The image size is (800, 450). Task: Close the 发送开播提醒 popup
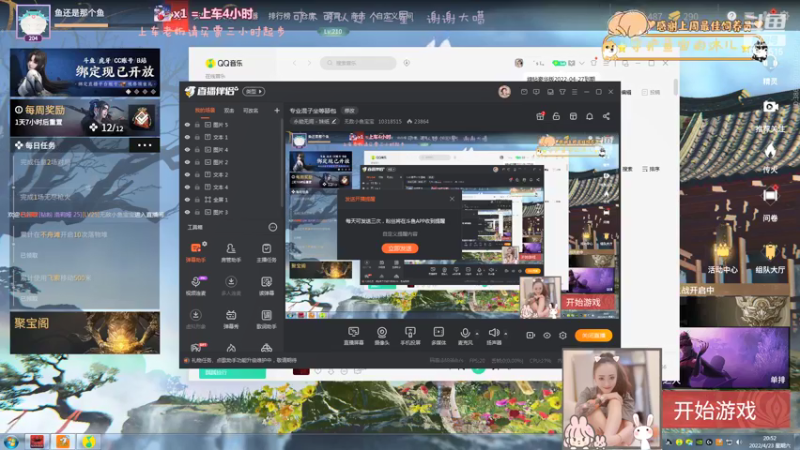452,198
